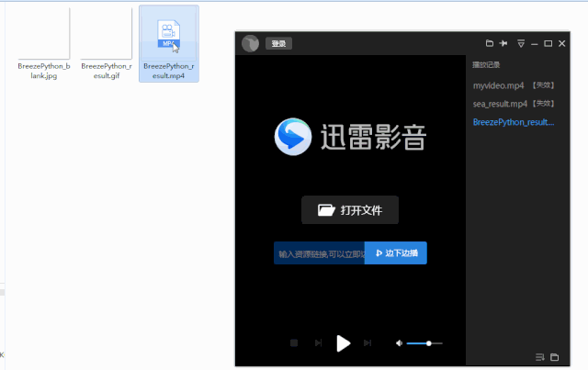The height and width of the screenshot is (370, 588).
Task: Click the stop playback button
Action: click(x=294, y=343)
